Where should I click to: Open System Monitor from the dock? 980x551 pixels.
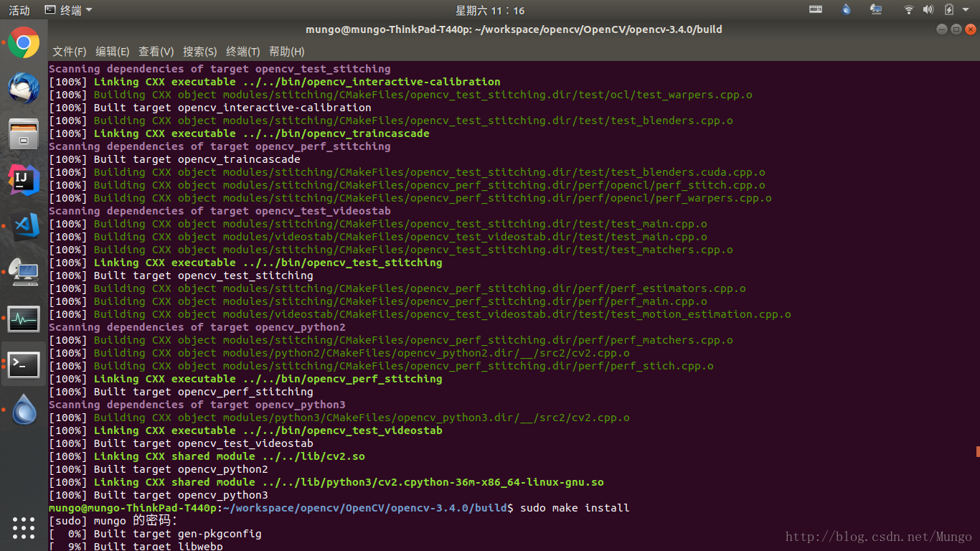pyautogui.click(x=24, y=319)
